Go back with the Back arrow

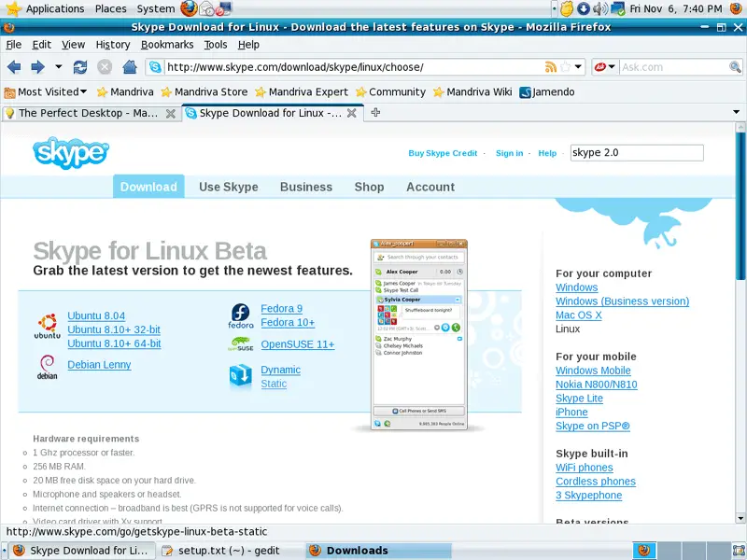click(14, 67)
